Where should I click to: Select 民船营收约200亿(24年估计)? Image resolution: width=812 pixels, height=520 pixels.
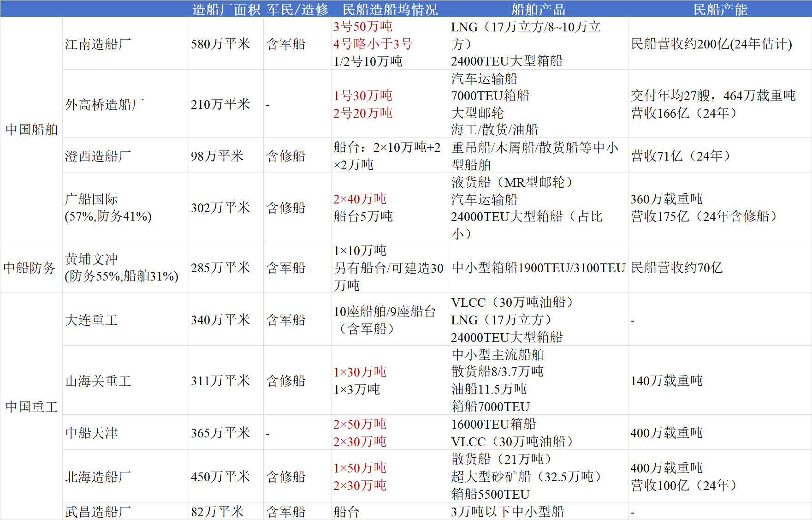point(711,44)
